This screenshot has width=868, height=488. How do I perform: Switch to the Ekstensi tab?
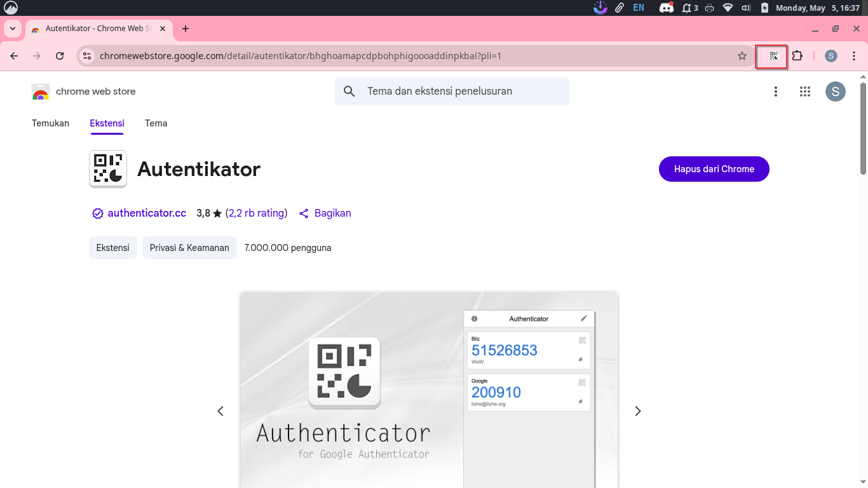pyautogui.click(x=107, y=123)
